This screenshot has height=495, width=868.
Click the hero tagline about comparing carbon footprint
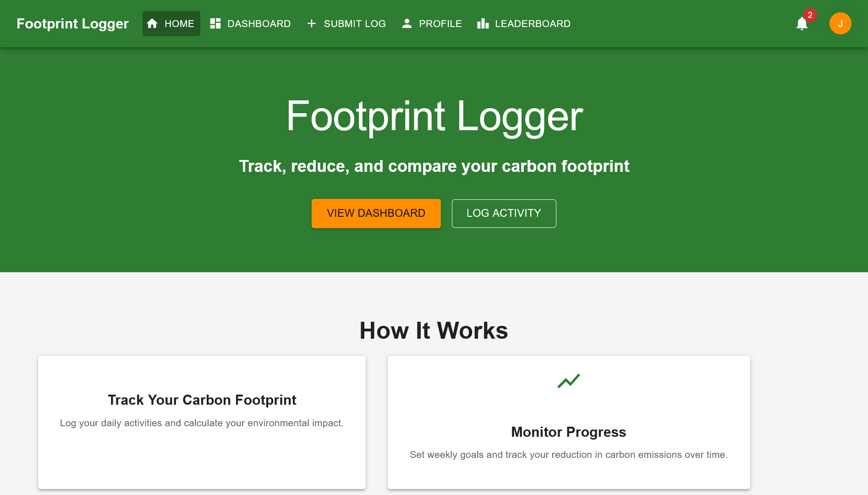(x=434, y=166)
